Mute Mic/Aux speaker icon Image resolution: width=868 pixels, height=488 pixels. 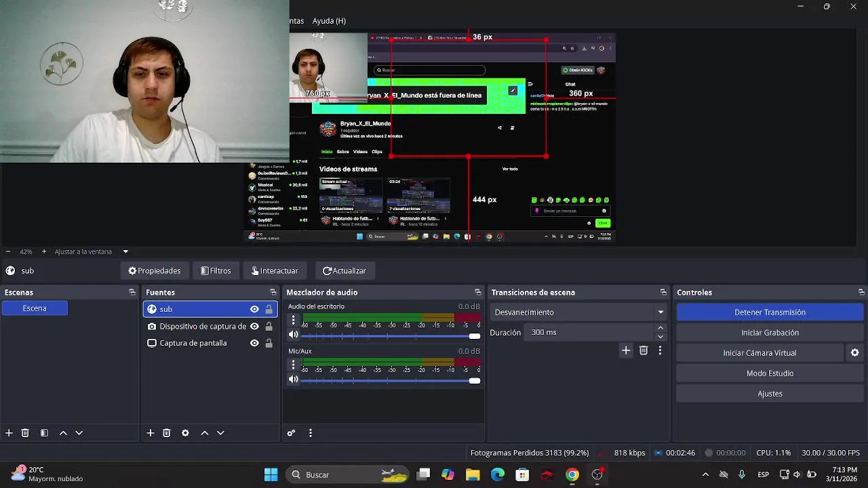pyautogui.click(x=293, y=380)
